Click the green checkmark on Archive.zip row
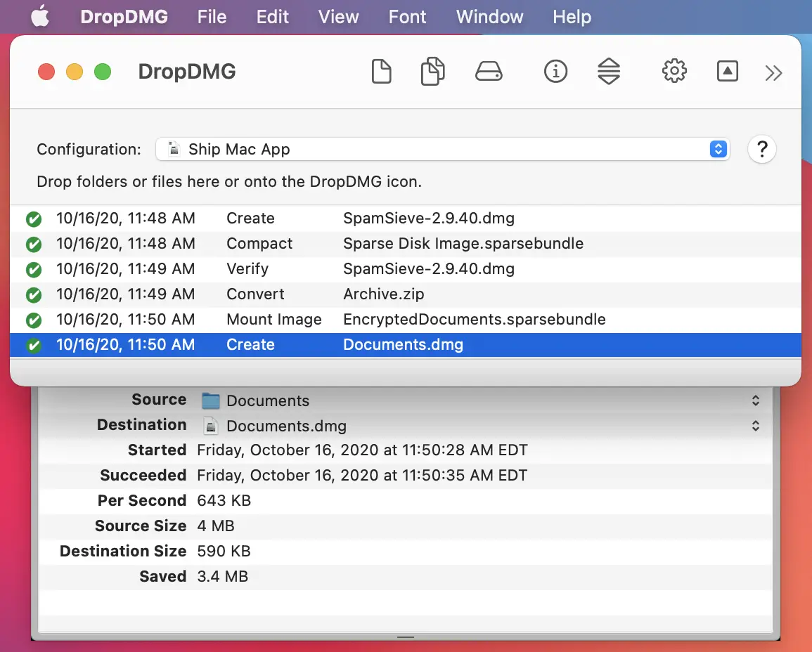The width and height of the screenshot is (812, 652). coord(34,295)
